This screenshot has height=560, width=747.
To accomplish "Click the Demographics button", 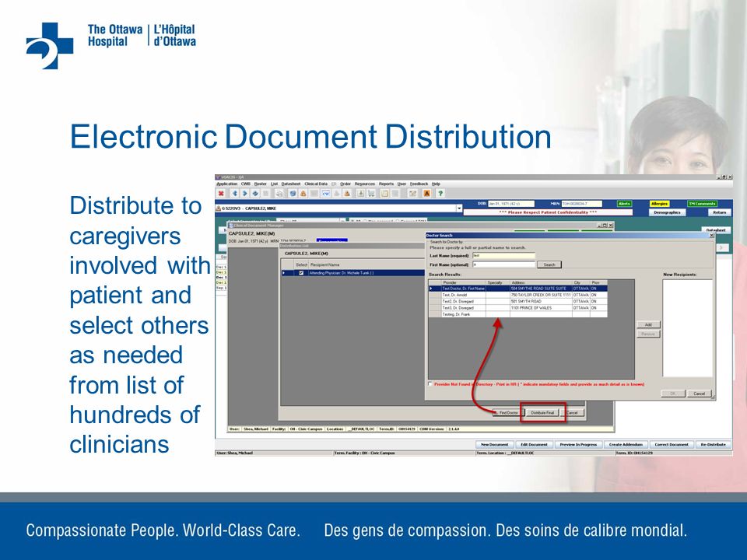I will click(667, 212).
